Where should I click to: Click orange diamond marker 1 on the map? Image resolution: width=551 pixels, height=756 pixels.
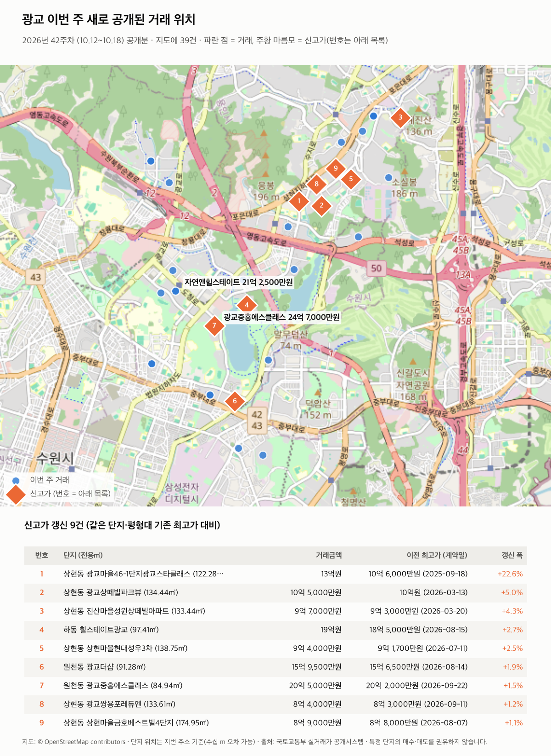[x=299, y=201]
